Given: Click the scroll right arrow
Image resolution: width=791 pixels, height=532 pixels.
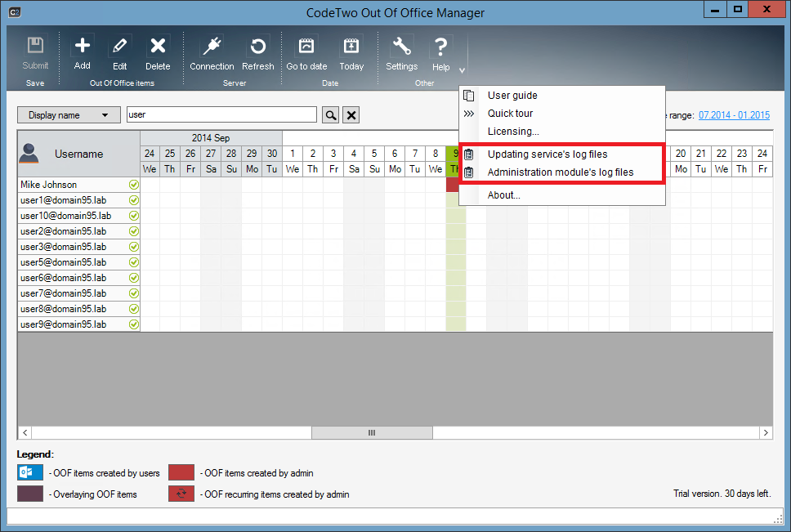Looking at the screenshot, I should click(x=766, y=432).
